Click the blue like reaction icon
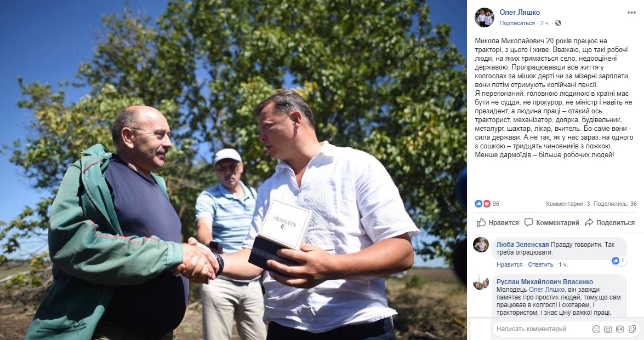This screenshot has height=340, width=644. pyautogui.click(x=478, y=204)
